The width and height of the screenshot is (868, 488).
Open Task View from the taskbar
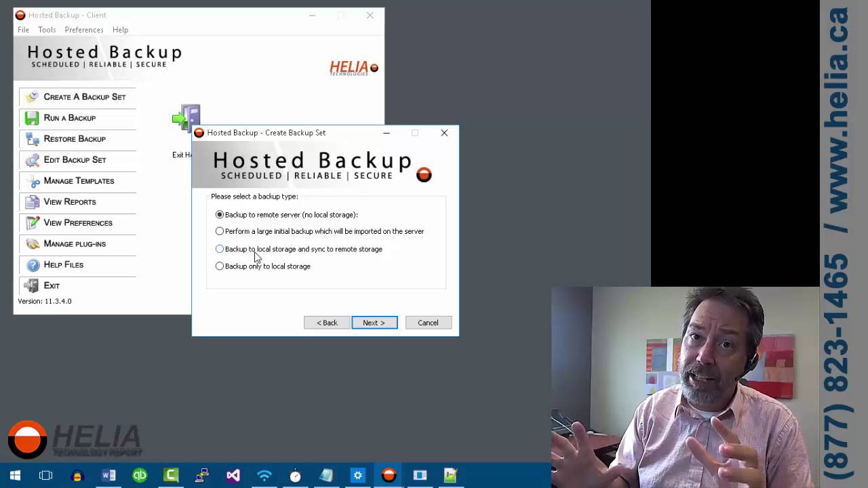(45, 476)
